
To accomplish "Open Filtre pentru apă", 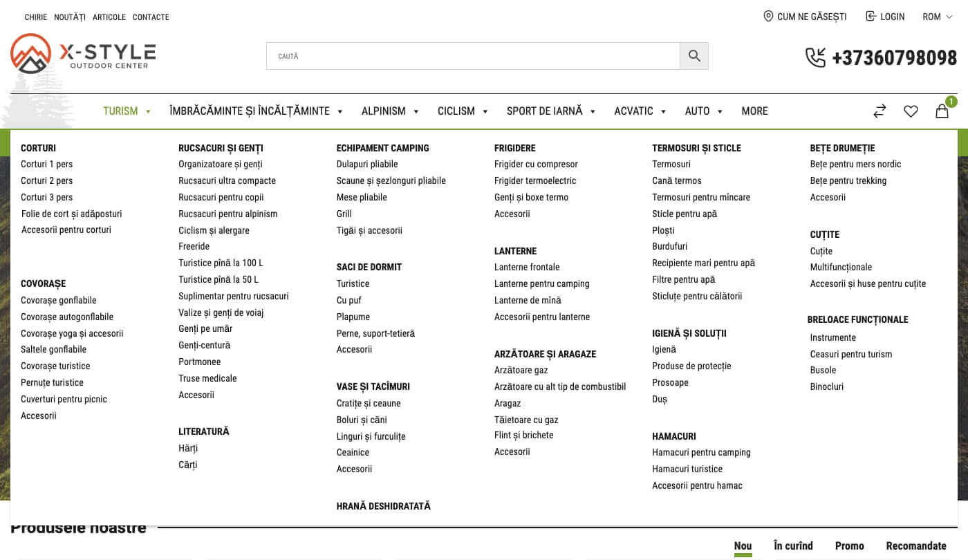I will (x=684, y=279).
